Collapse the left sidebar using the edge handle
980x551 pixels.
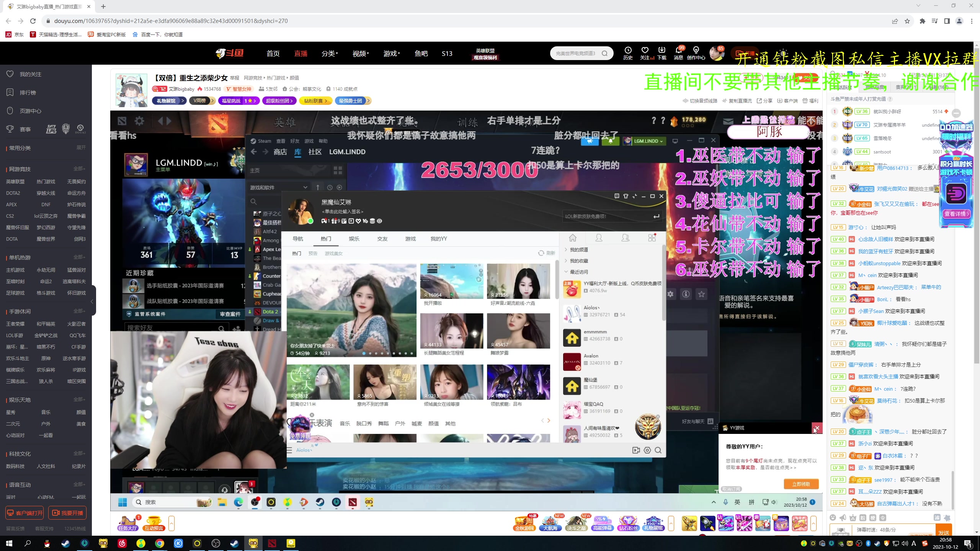[92, 301]
